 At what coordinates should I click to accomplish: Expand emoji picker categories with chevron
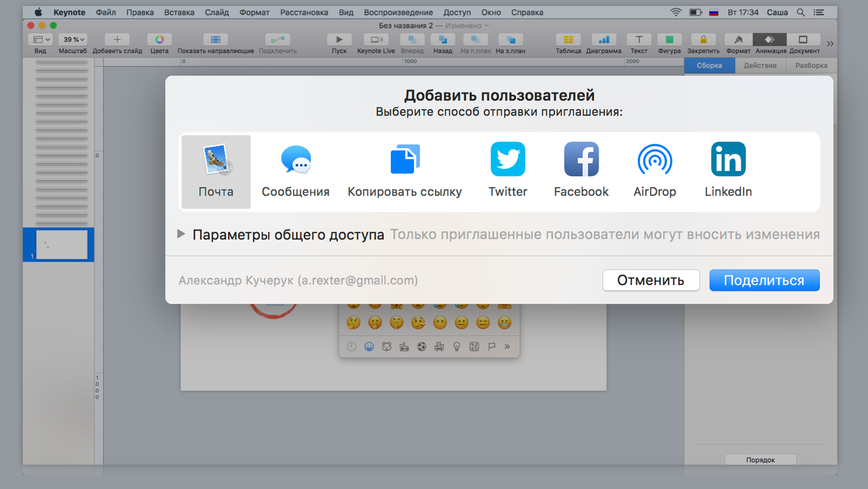pos(507,347)
